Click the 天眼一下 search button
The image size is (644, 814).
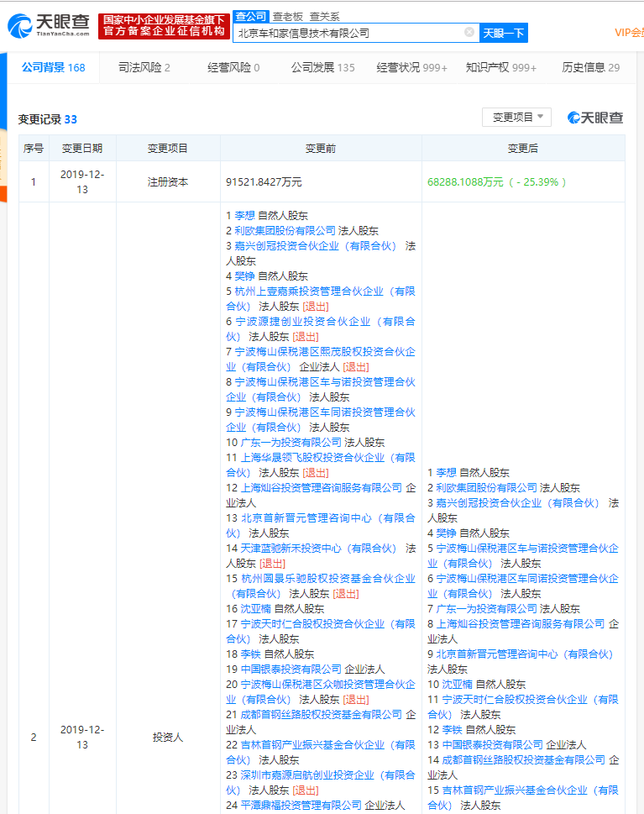[504, 34]
